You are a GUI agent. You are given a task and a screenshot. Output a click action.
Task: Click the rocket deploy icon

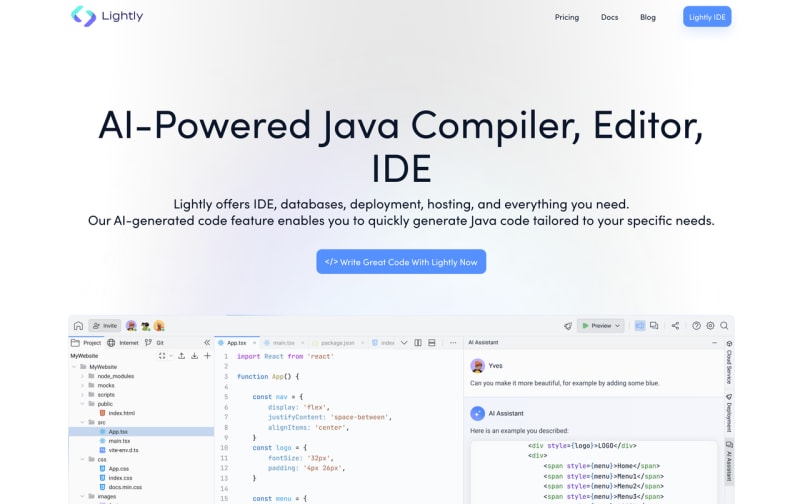[x=567, y=325]
